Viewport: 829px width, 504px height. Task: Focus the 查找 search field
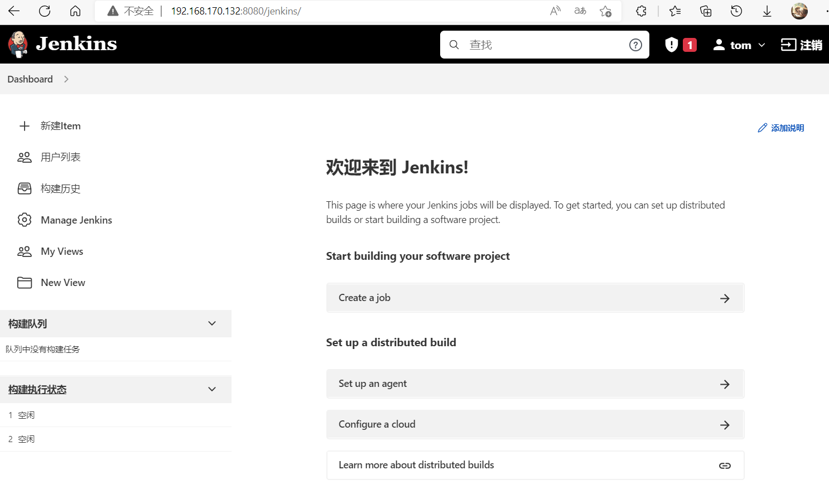544,45
